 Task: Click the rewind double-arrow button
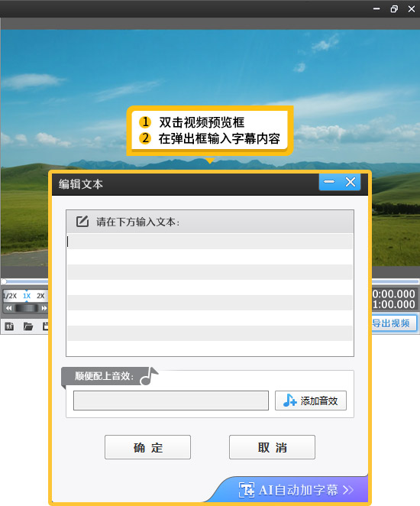(x=8, y=308)
